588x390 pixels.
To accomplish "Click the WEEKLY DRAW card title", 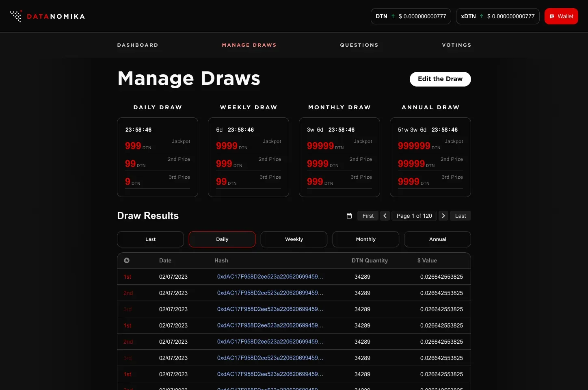I will point(249,107).
